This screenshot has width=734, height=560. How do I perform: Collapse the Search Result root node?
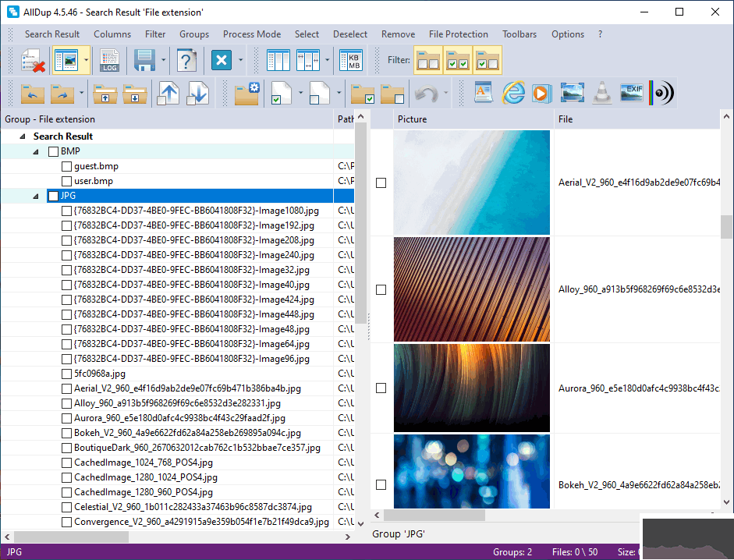23,136
